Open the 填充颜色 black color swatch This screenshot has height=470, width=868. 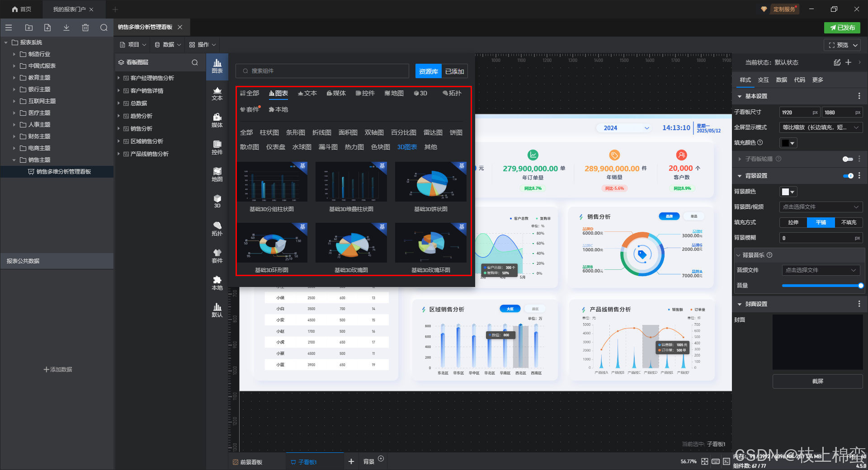[788, 143]
